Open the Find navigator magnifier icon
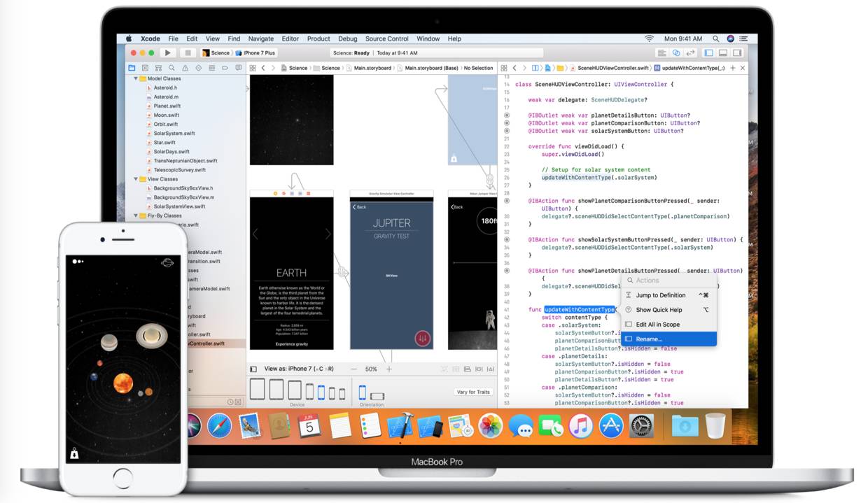This screenshot has height=503, width=868. [x=171, y=68]
